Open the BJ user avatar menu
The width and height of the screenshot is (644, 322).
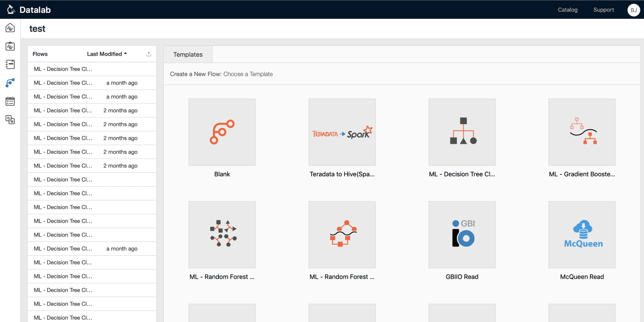[x=633, y=10]
